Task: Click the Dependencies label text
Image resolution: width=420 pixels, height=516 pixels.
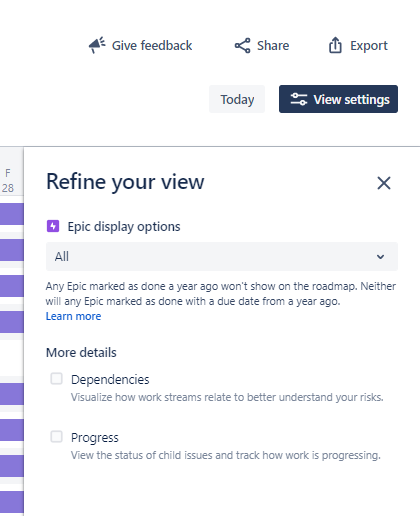Action: 110,380
